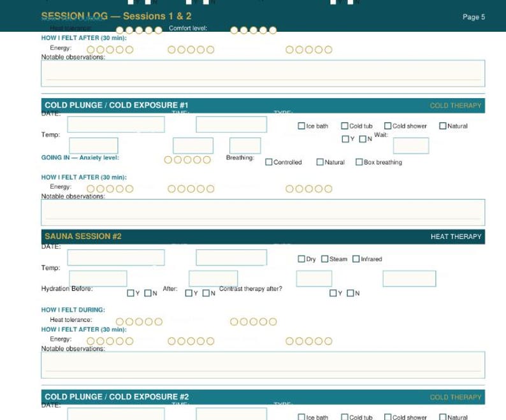
Task: Mark N for hydration After
Action: (206, 293)
